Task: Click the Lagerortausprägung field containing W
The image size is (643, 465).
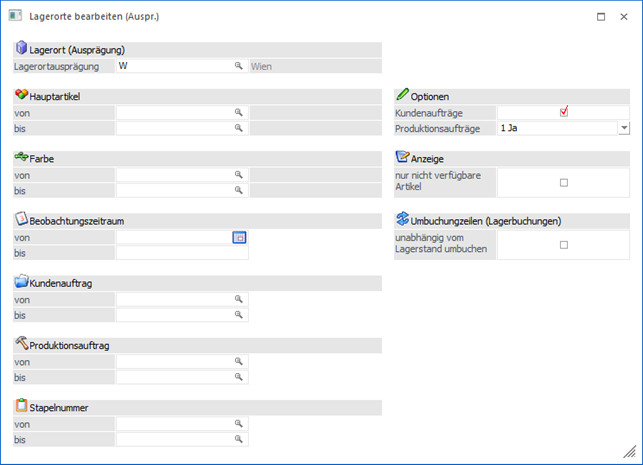Action: 175,66
